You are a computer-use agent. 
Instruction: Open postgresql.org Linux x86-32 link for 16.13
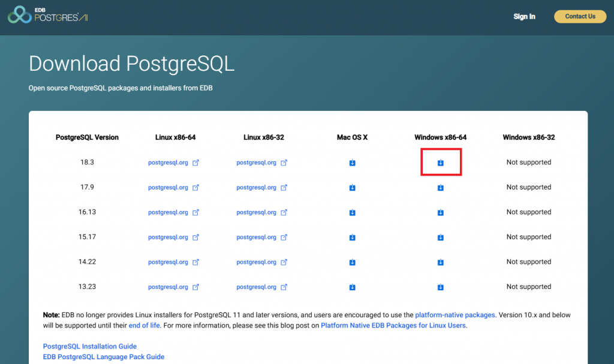coord(262,212)
